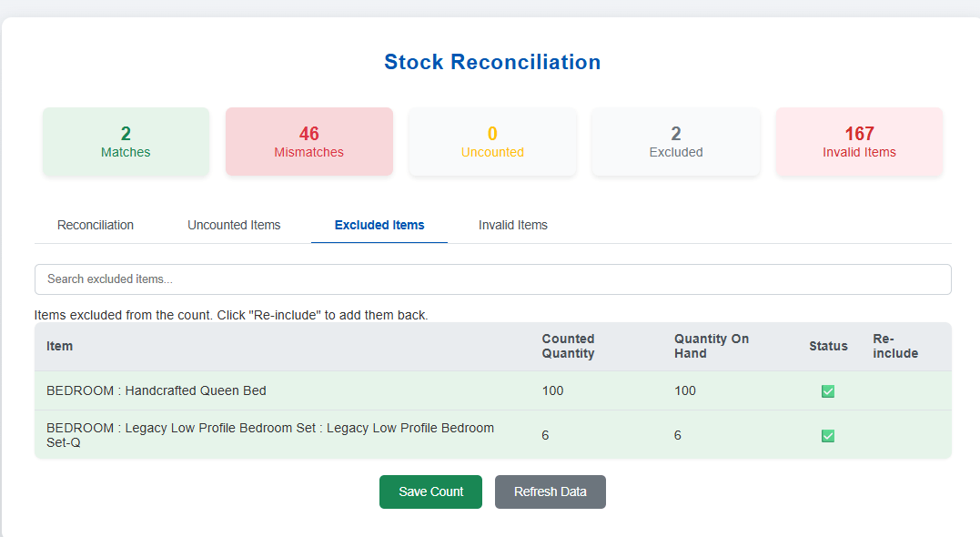Click the Quantity On Hand column header

[711, 346]
